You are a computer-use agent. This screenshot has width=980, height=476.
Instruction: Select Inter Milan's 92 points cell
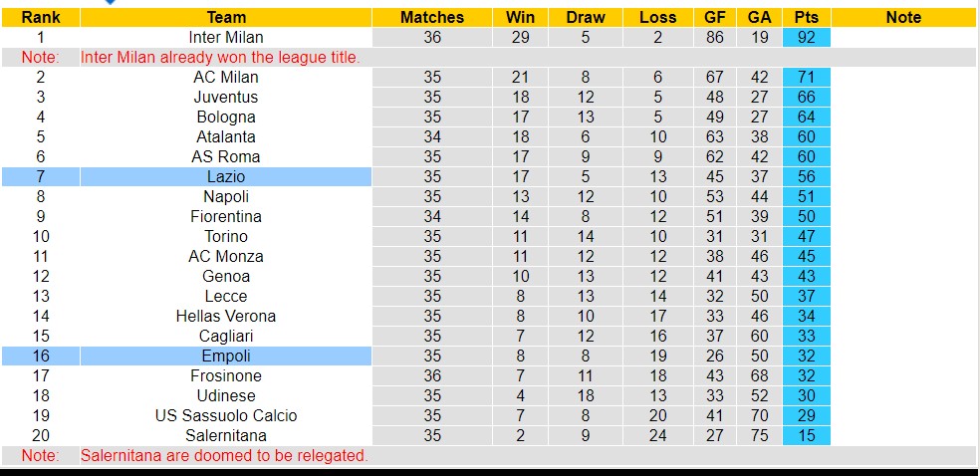806,37
